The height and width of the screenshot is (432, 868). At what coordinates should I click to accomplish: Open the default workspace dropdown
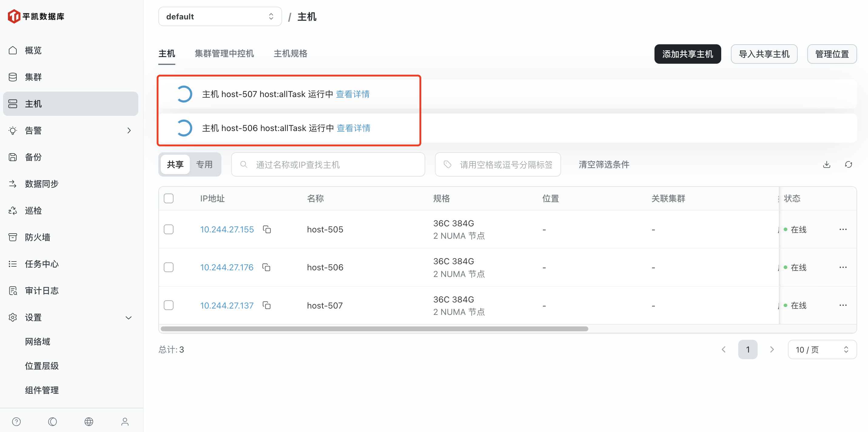tap(219, 16)
